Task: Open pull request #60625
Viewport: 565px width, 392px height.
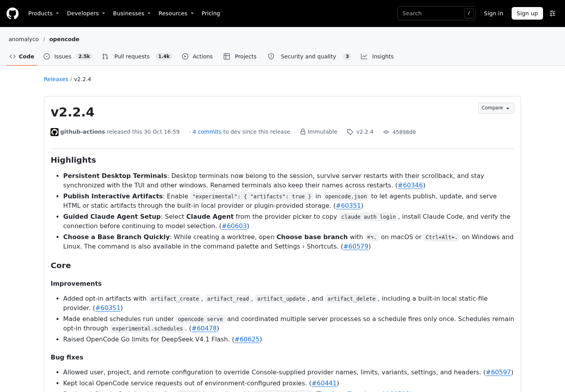Action: coord(247,339)
